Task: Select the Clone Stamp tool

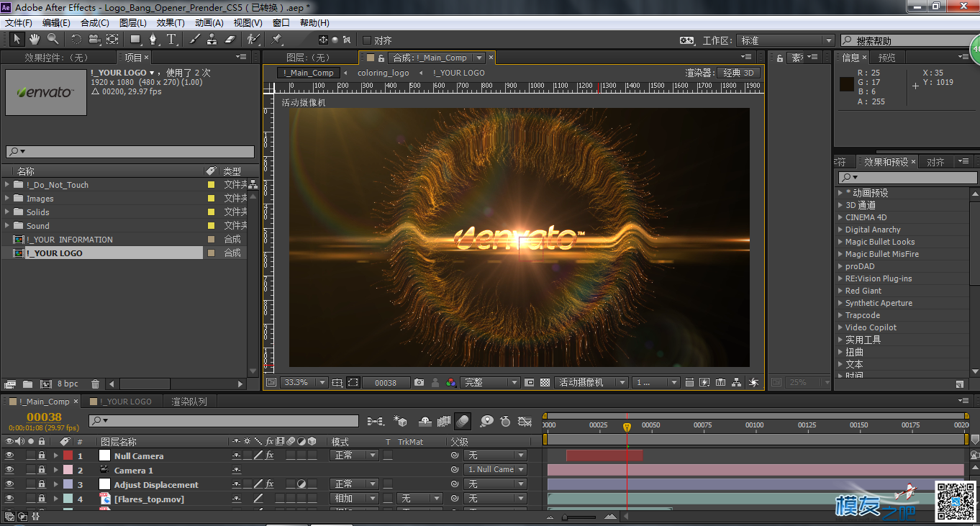Action: click(x=212, y=40)
